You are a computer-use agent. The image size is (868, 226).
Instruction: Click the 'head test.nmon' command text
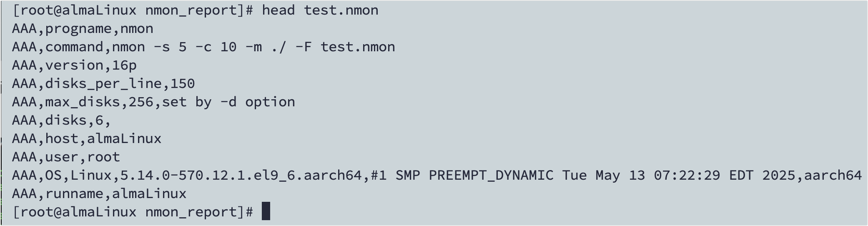(x=320, y=10)
